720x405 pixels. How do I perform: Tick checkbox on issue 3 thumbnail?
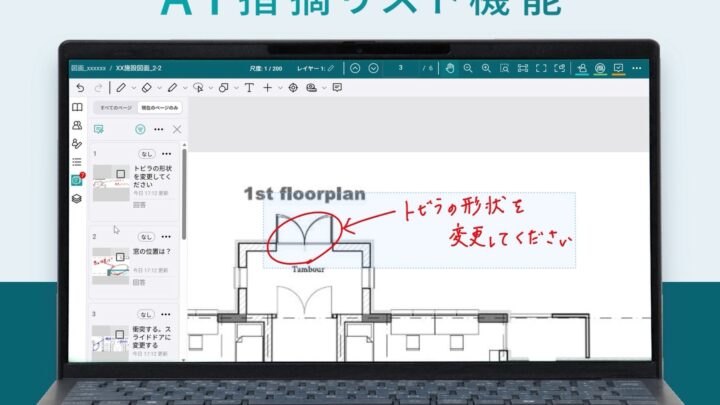pyautogui.click(x=119, y=334)
